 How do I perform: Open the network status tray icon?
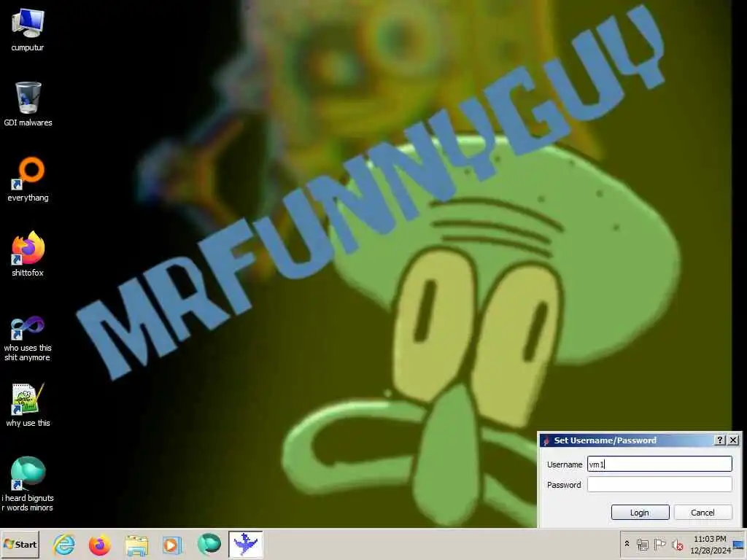[x=643, y=544]
